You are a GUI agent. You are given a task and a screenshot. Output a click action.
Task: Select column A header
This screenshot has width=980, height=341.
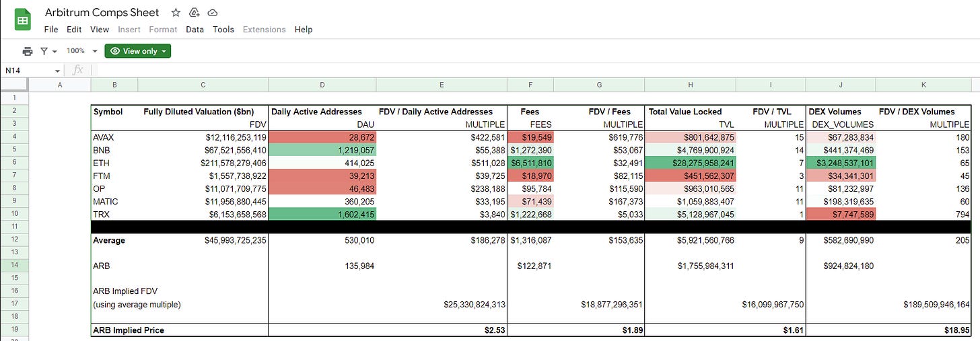[x=61, y=85]
